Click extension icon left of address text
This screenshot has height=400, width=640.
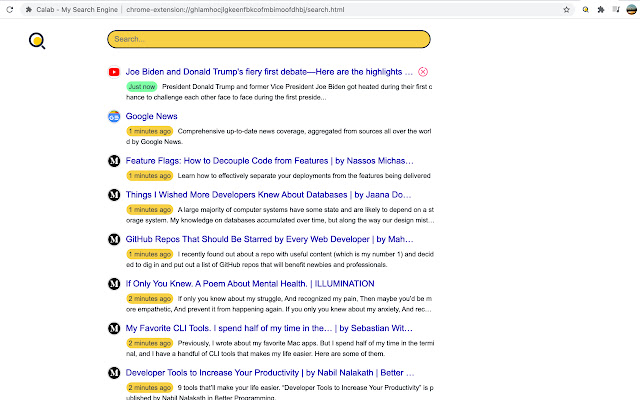click(x=29, y=9)
